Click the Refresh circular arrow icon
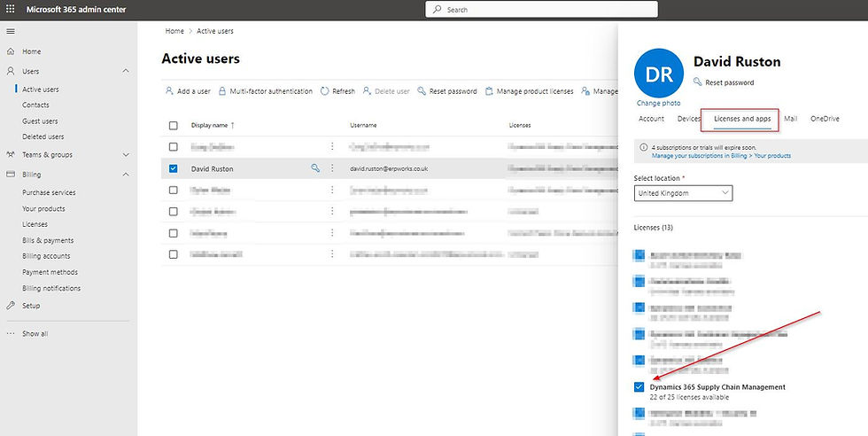 point(325,91)
